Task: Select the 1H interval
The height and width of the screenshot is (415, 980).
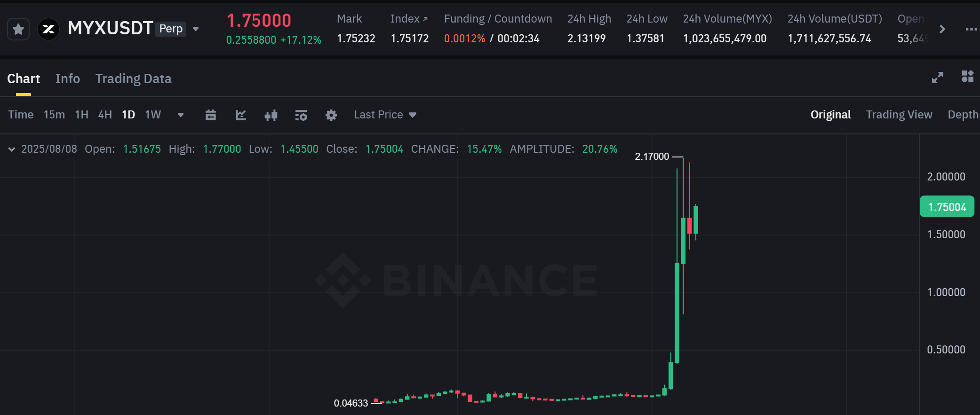Action: 82,115
